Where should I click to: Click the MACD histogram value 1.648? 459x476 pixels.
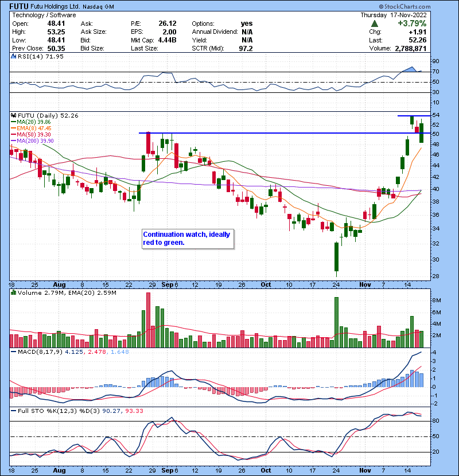click(x=120, y=352)
